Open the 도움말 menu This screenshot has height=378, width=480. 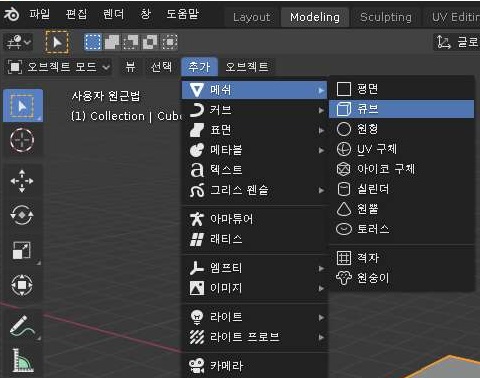tap(182, 14)
